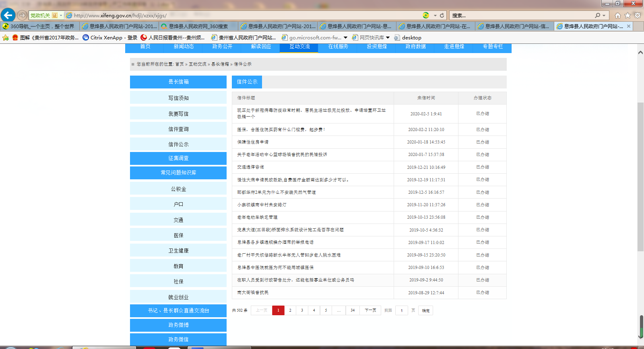Open the Tools gear icon
The height and width of the screenshot is (349, 644).
[x=638, y=15]
